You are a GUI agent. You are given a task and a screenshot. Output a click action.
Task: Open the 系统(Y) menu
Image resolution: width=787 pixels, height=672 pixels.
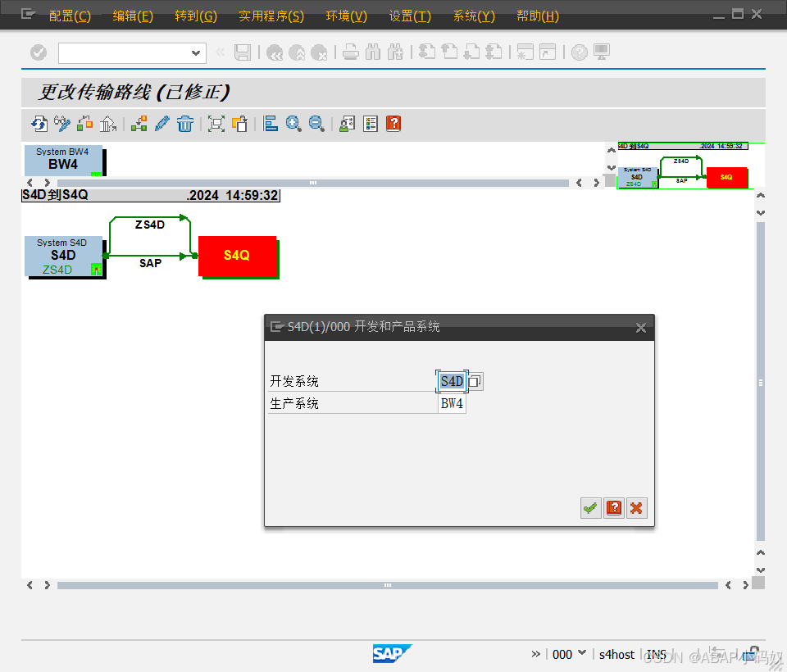click(474, 16)
